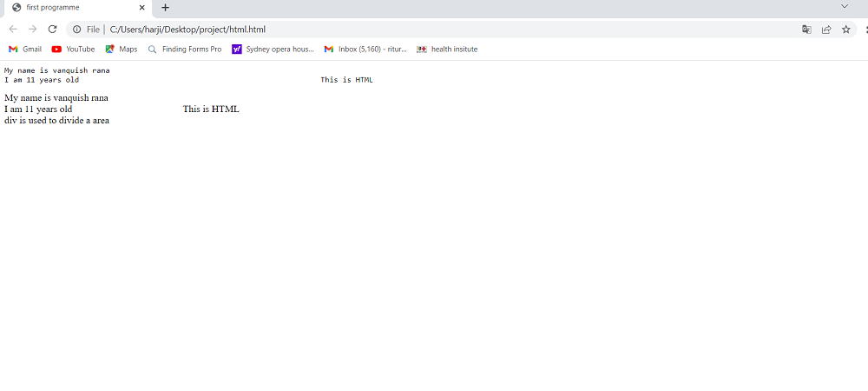Open a new tab with plus button
Viewport: 868px width, 391px height.
(x=165, y=7)
